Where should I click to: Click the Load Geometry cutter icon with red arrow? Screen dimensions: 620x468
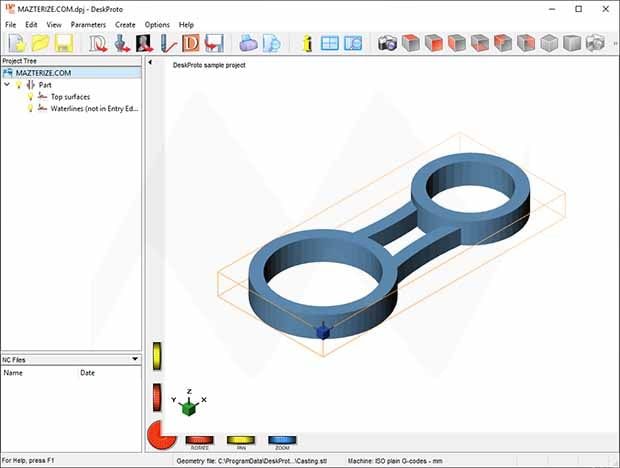click(122, 43)
